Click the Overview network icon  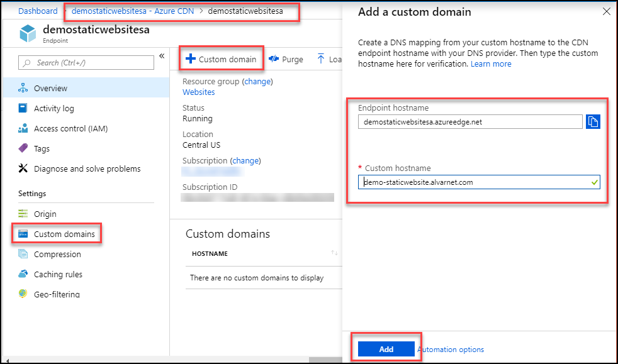[x=23, y=88]
